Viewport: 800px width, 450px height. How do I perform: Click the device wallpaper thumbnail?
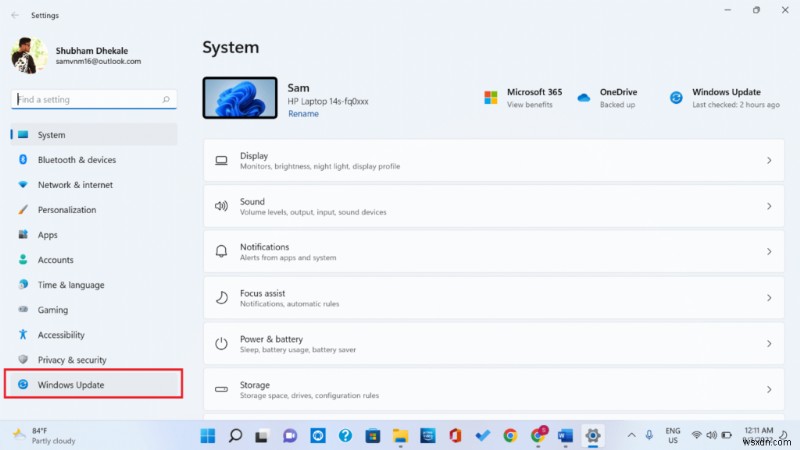click(x=240, y=98)
